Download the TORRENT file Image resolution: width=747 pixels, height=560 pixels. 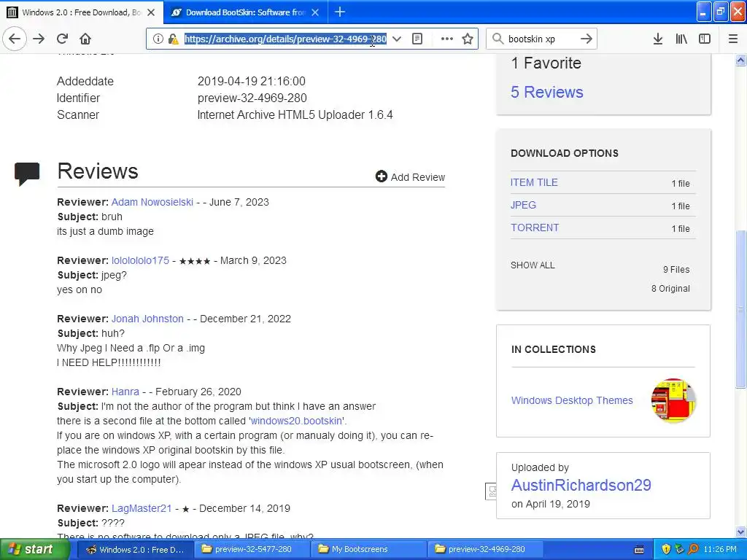click(535, 227)
